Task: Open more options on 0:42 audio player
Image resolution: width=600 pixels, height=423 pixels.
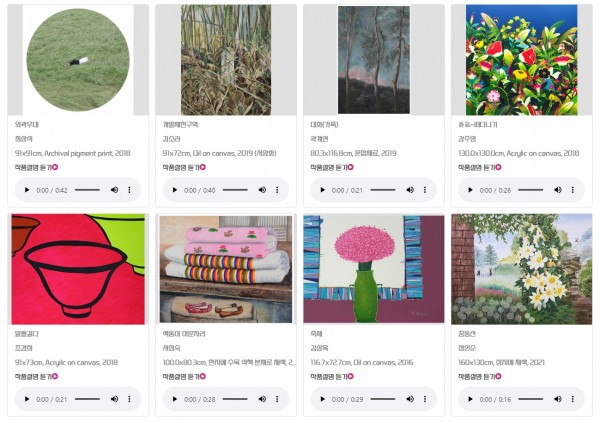Action: 129,190
